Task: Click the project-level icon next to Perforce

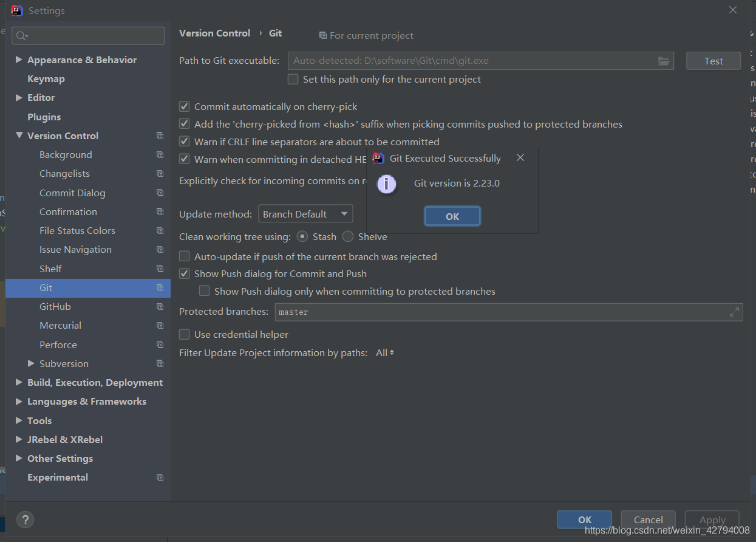Action: (160, 345)
